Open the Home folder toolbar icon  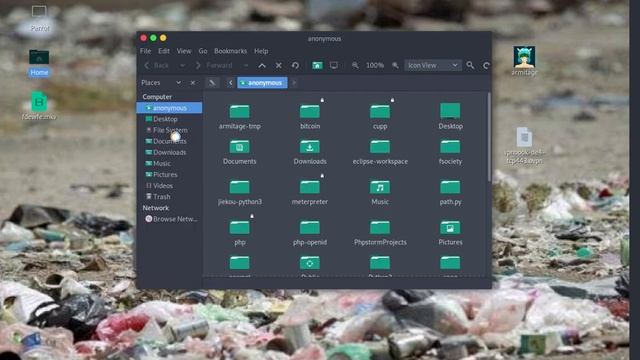coord(317,65)
